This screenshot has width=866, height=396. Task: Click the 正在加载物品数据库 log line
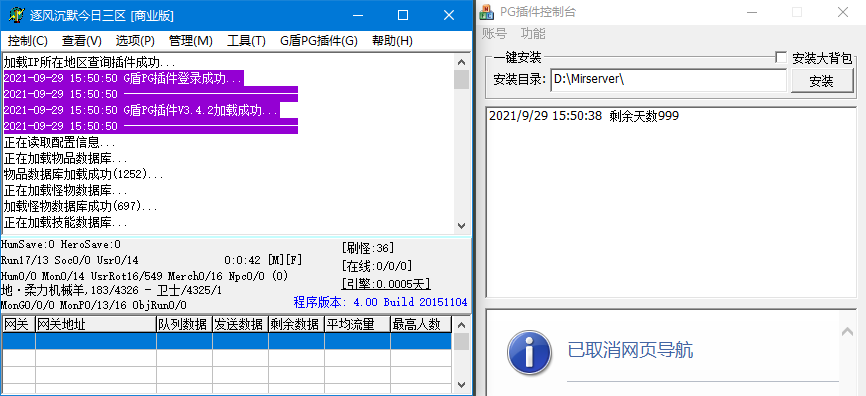[66, 158]
